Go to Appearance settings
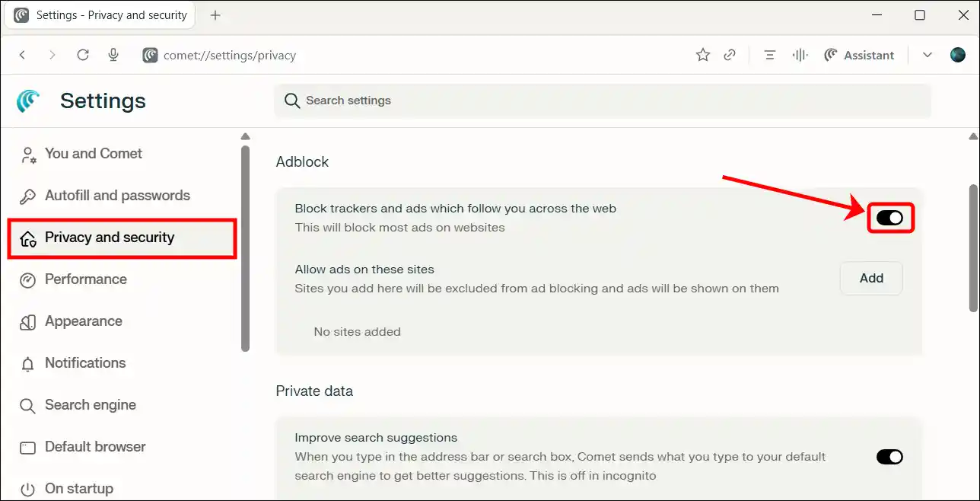This screenshot has width=980, height=501. [83, 321]
